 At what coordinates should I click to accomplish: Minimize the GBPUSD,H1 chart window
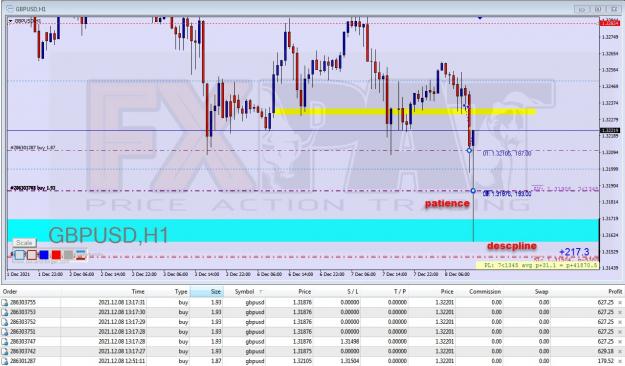coord(582,9)
